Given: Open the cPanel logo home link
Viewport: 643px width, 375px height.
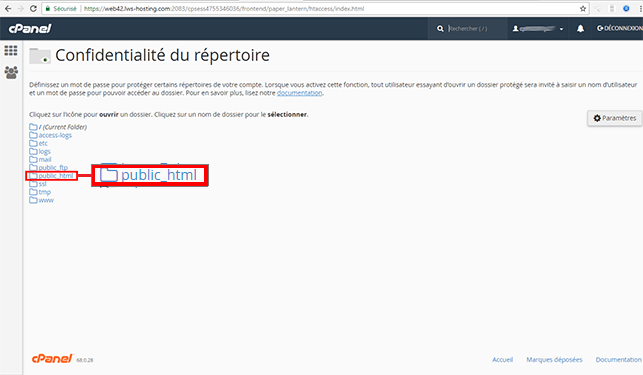Looking at the screenshot, I should point(30,28).
